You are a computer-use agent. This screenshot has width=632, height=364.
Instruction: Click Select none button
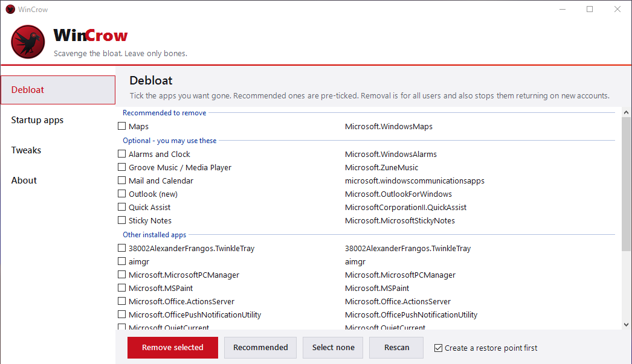333,348
